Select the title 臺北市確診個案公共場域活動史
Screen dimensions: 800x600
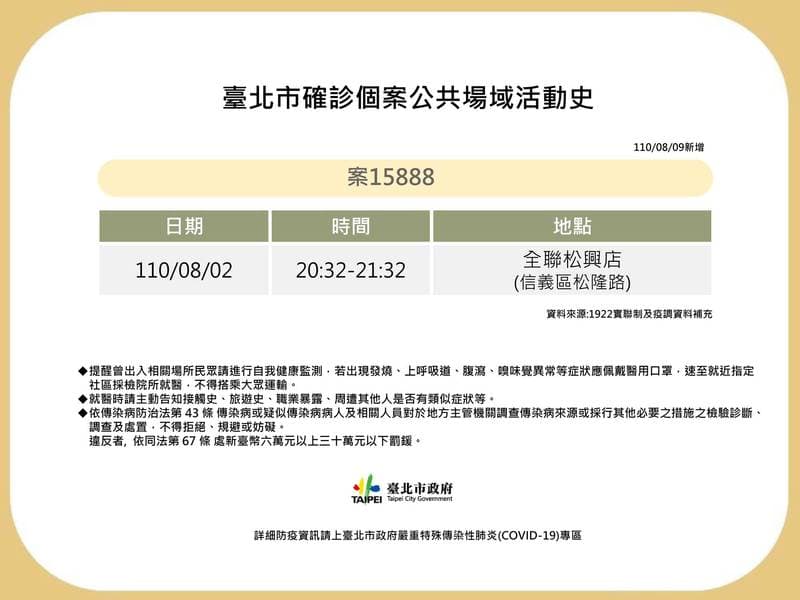click(x=408, y=97)
